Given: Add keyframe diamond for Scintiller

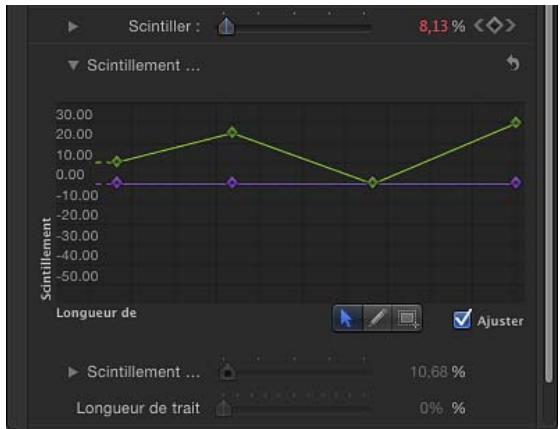Looking at the screenshot, I should (495, 26).
